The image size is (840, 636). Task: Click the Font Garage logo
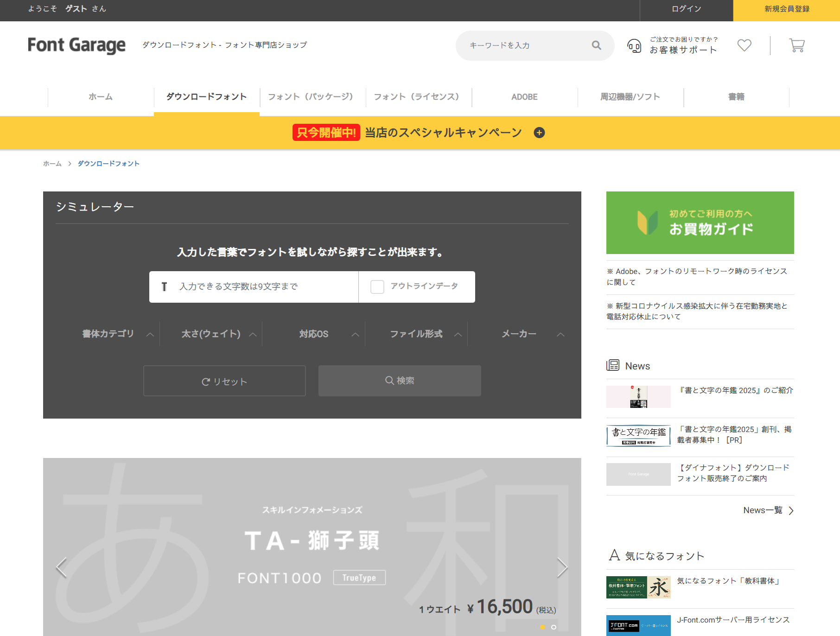76,45
